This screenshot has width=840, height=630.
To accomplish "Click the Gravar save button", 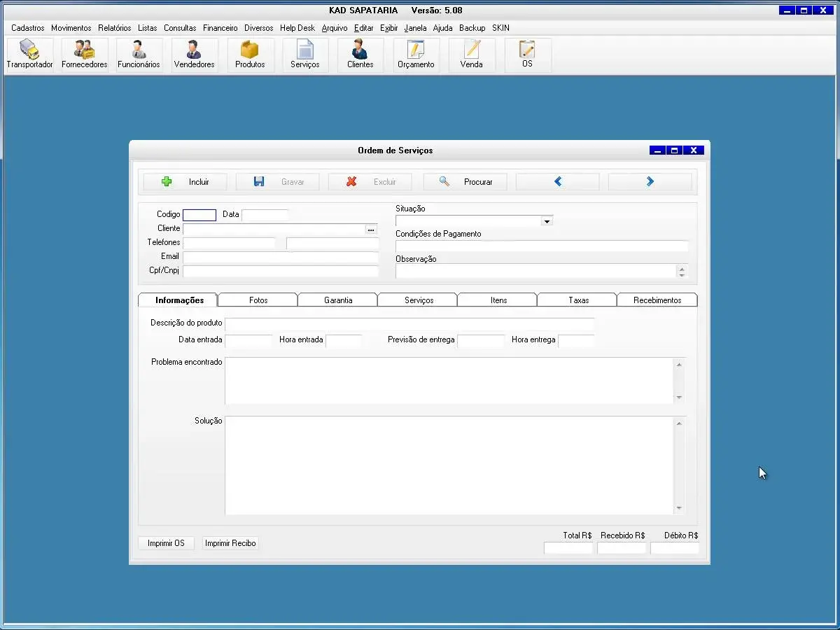I will pos(278,182).
